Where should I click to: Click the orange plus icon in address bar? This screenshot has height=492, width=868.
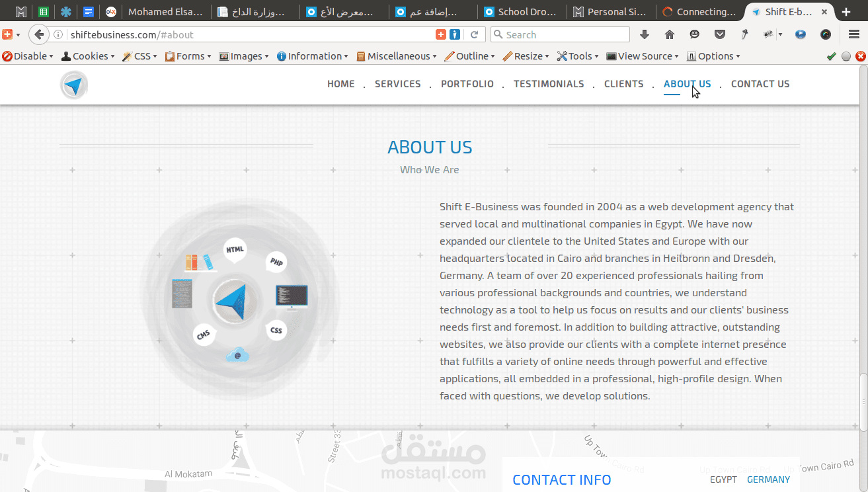441,34
